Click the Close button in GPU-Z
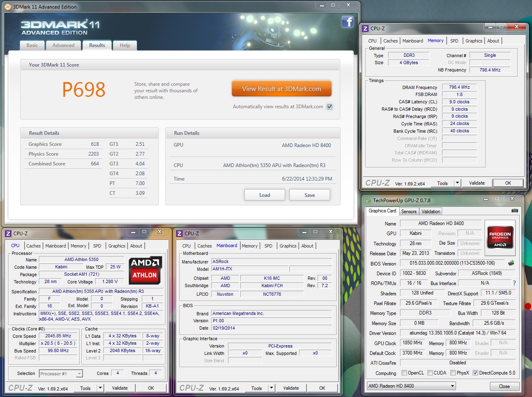 [x=504, y=386]
